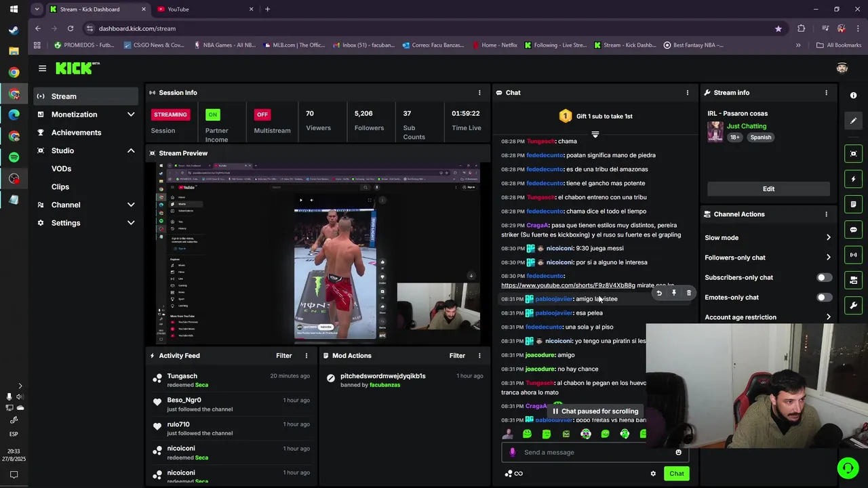
Task: Open Slow mode options
Action: (x=768, y=238)
